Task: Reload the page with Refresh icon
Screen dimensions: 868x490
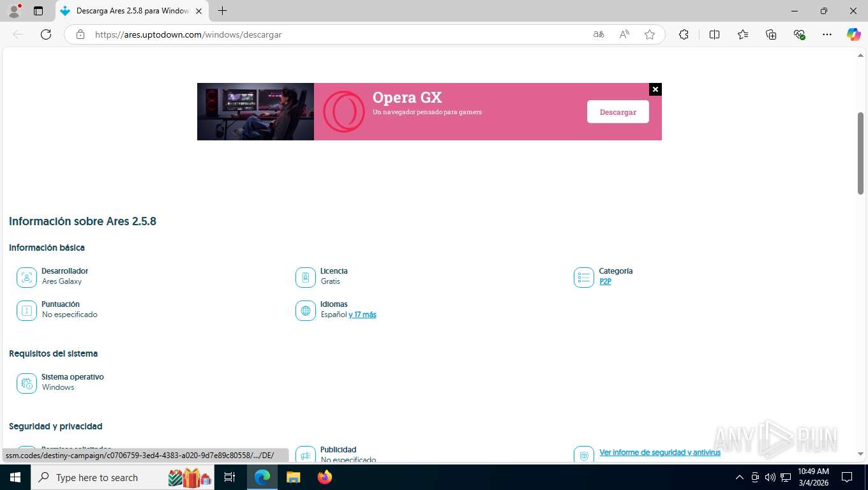Action: click(x=46, y=34)
